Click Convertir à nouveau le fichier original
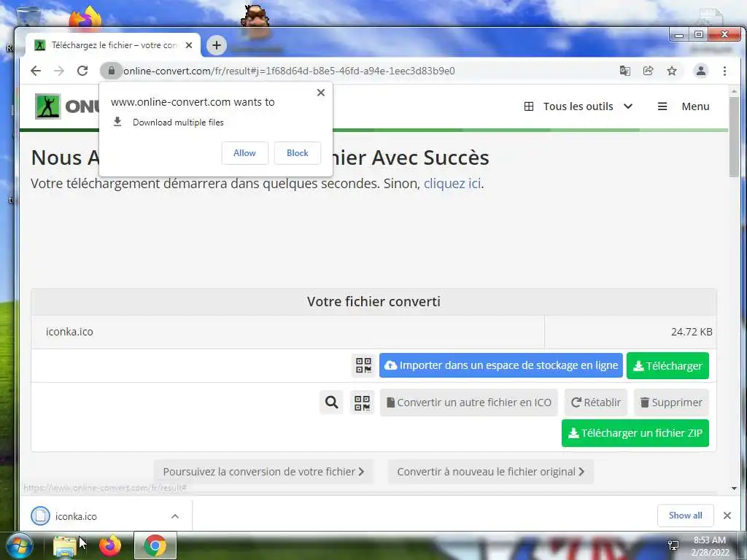This screenshot has width=747, height=560. (491, 472)
